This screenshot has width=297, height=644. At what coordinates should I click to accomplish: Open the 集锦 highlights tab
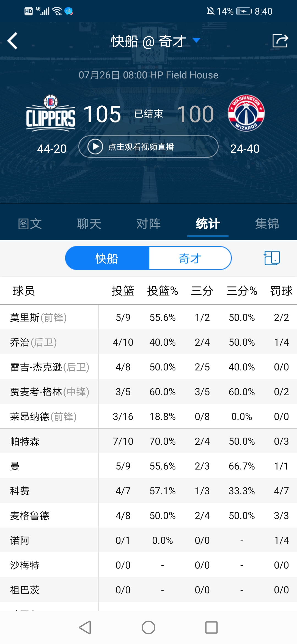[267, 224]
